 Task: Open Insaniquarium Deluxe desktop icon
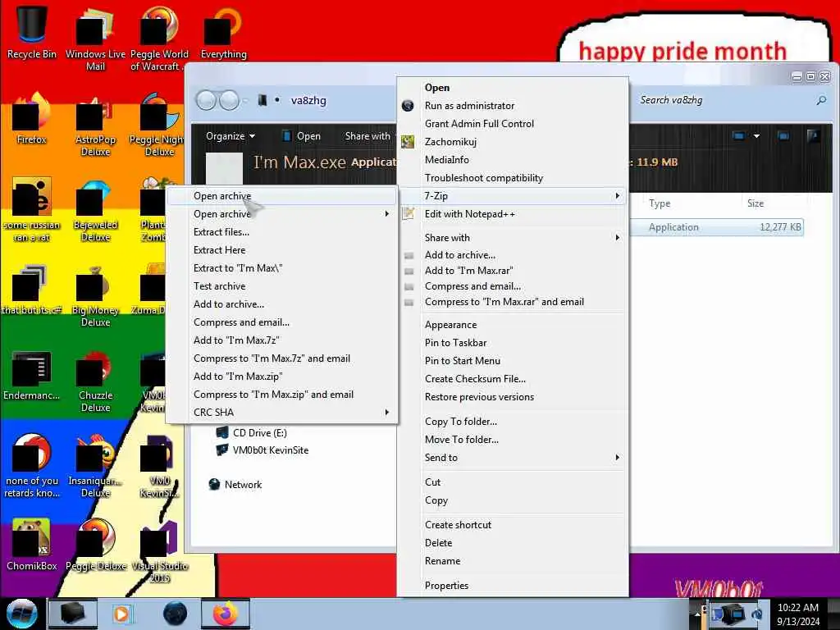[95, 466]
